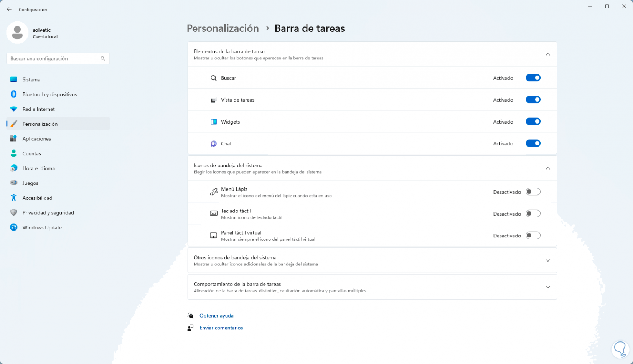Turn off the Widgets toggle
Screen dimensions: 633x364
533,122
